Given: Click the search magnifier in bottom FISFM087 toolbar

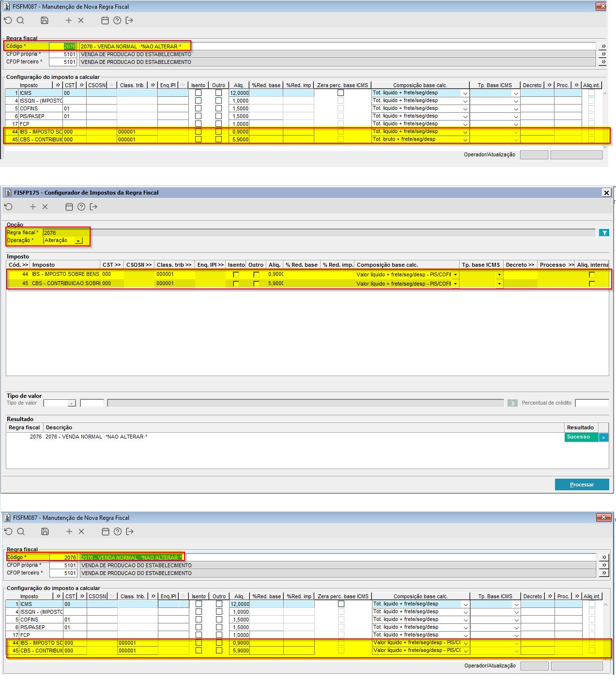Looking at the screenshot, I should 21,531.
